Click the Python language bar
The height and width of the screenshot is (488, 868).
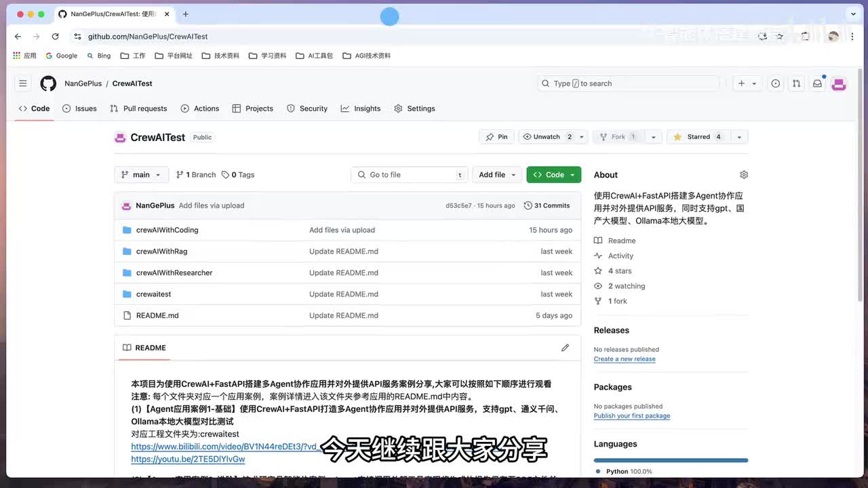tap(671, 460)
